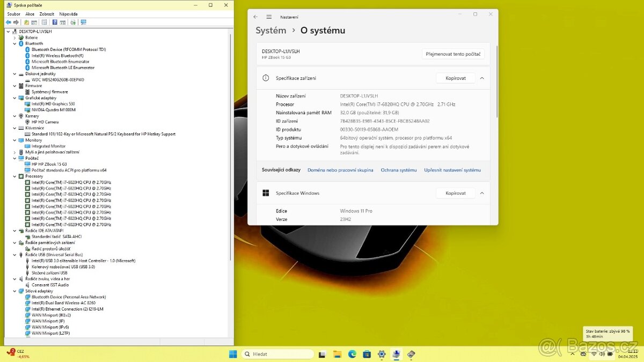Screen dimensions: 644x362
Task: Open Microsoft Edge from the taskbar
Action: point(352,354)
